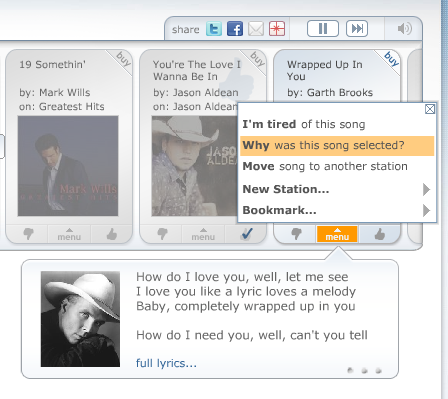Click lyric 'How do I need you, well, can't you tell'
Viewport: 448px width, 399px height.
(252, 335)
